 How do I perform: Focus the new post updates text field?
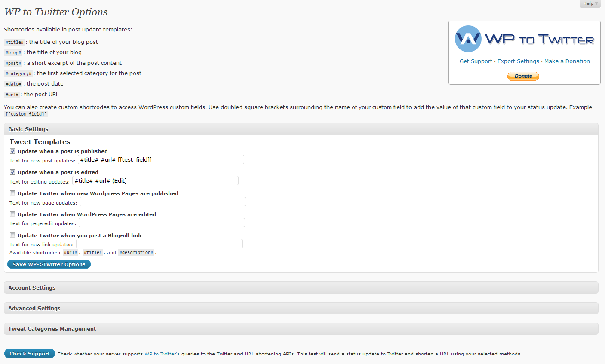point(161,160)
